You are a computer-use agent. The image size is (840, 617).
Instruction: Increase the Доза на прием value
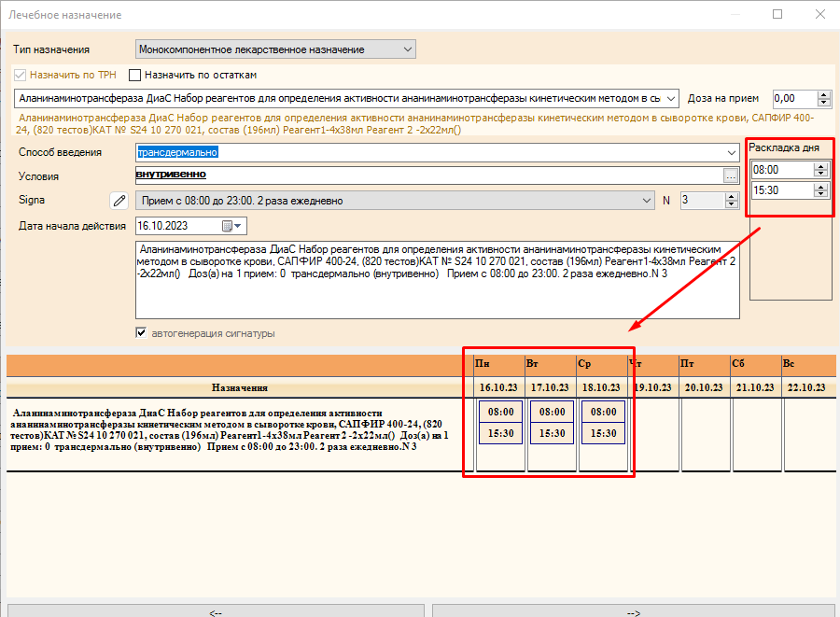(824, 95)
